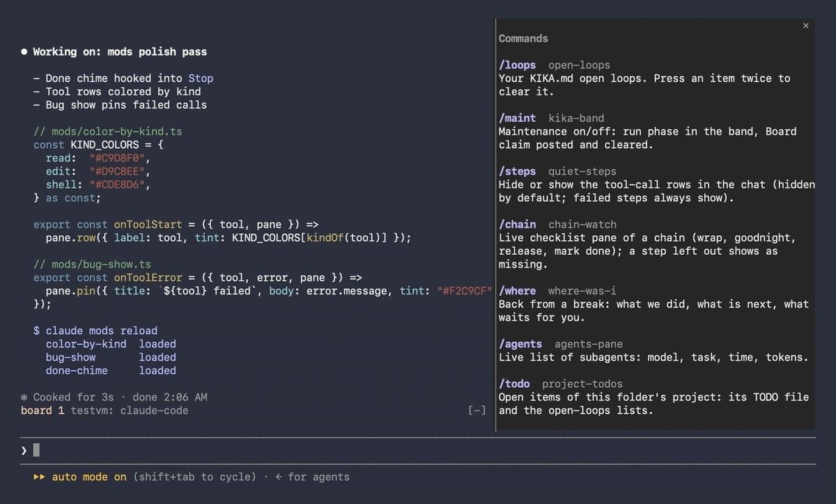Open the /agents command entry
The height and width of the screenshot is (504, 836).
pyautogui.click(x=520, y=344)
